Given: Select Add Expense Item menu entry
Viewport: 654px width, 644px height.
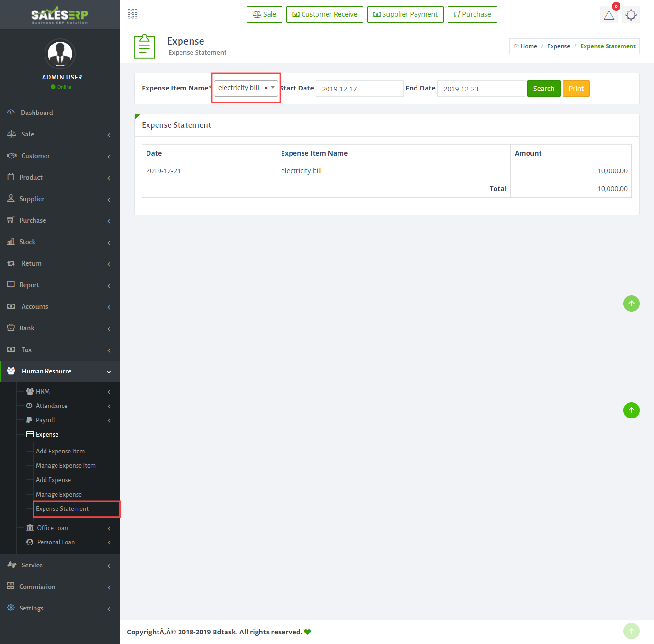Looking at the screenshot, I should (60, 451).
